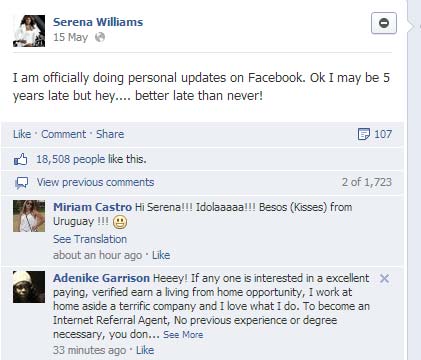Click the speech bubble previous comments icon

click(22, 183)
